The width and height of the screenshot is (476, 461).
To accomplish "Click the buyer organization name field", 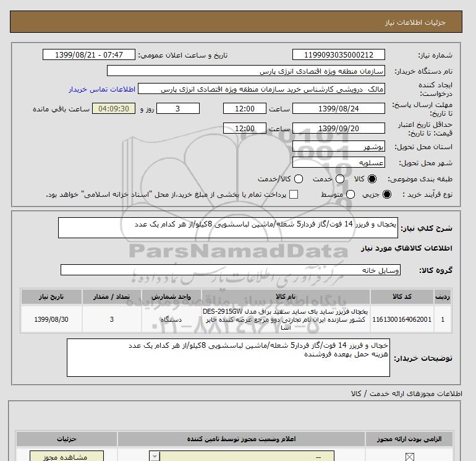I will [246, 71].
